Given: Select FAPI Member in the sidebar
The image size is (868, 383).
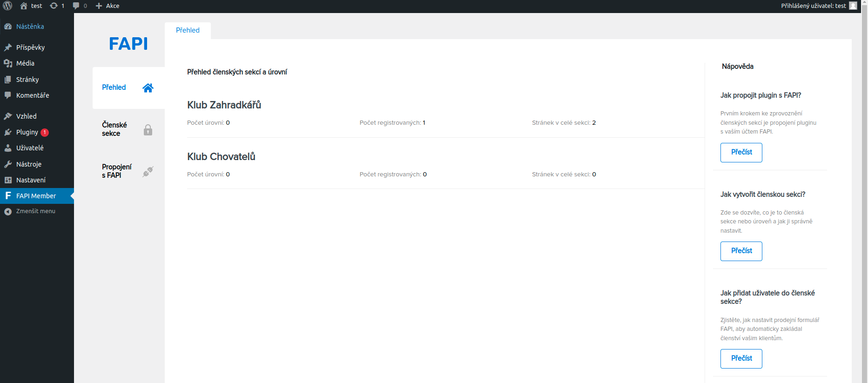Looking at the screenshot, I should [37, 196].
